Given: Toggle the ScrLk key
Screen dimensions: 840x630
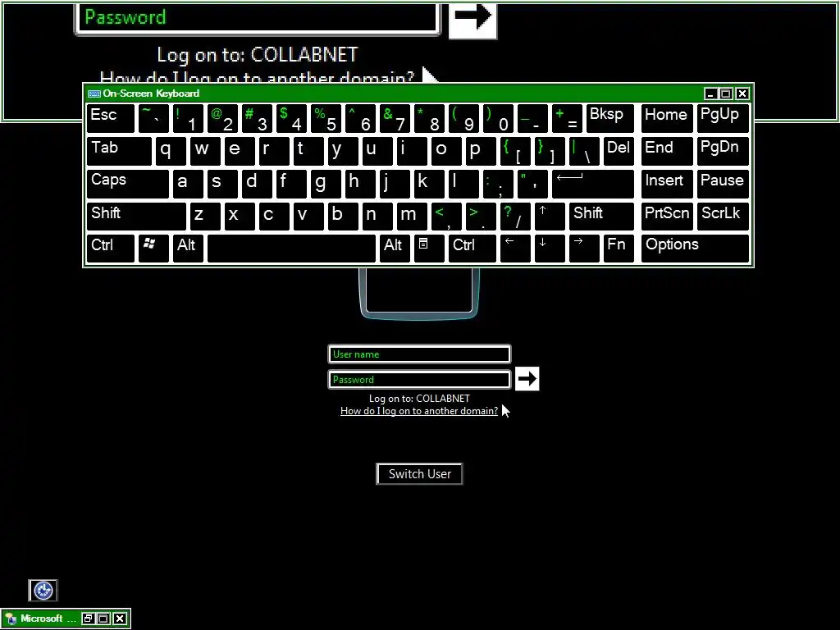Looking at the screenshot, I should click(723, 217).
